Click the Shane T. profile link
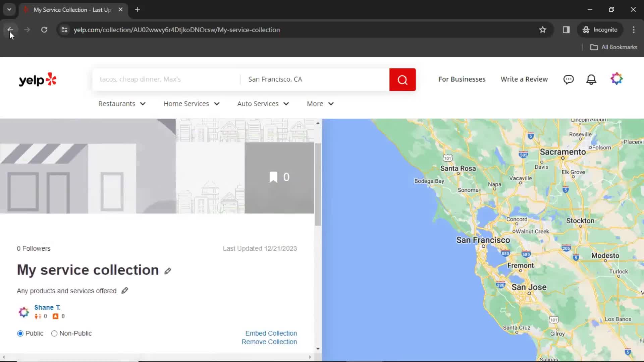The height and width of the screenshot is (362, 644). point(47,307)
